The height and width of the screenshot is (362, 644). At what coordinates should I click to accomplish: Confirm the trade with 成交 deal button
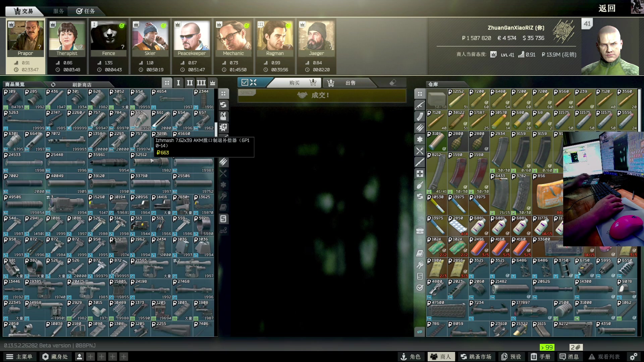pyautogui.click(x=321, y=95)
